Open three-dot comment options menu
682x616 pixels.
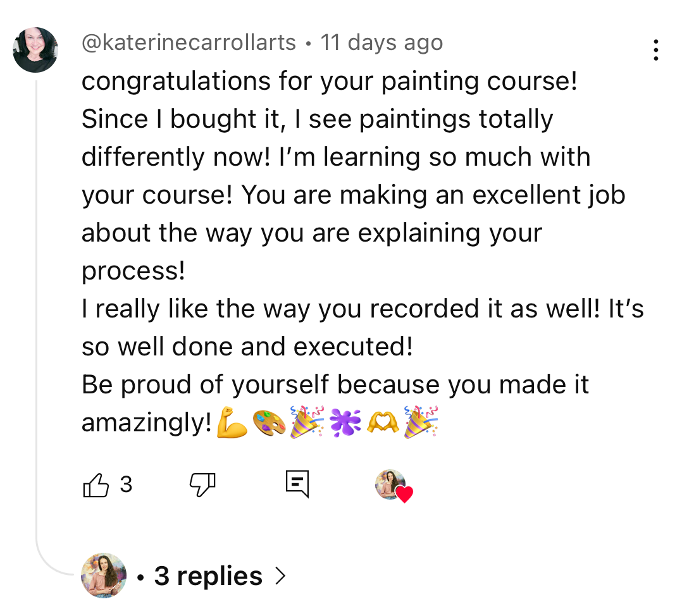click(656, 51)
